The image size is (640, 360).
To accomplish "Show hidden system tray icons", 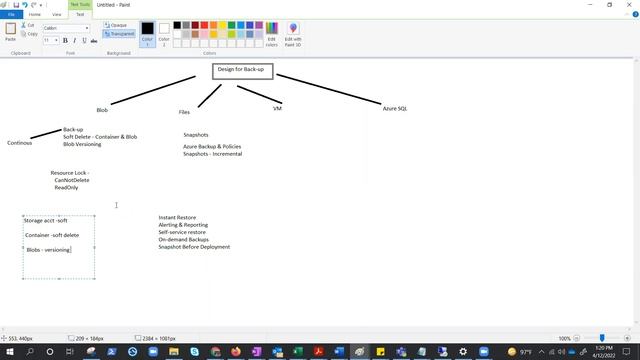I will coord(541,351).
